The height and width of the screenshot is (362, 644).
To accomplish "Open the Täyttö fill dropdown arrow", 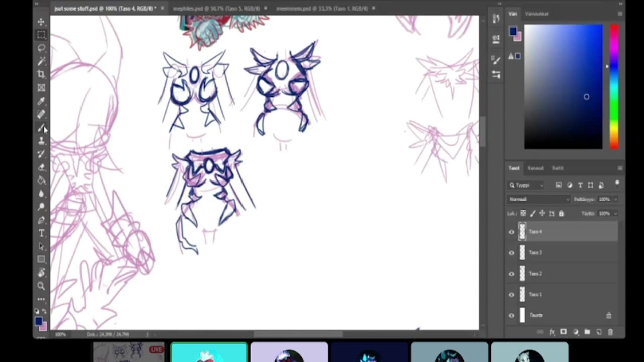I will pos(616,214).
